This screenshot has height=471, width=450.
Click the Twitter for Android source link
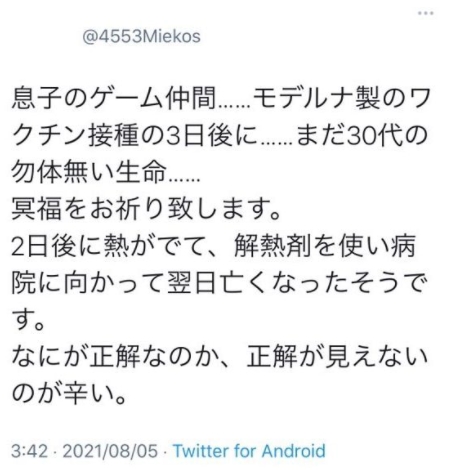(249, 451)
